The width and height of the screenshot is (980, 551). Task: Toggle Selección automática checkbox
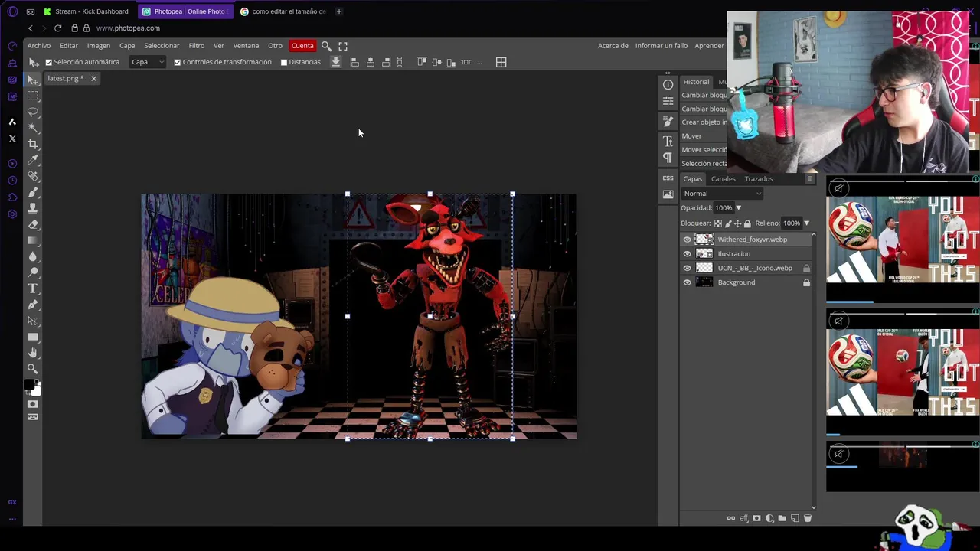tap(48, 62)
